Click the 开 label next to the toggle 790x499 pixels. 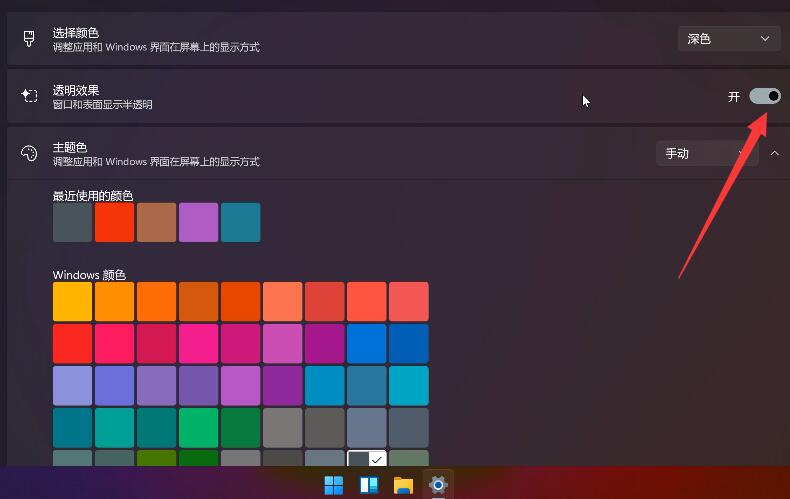pyautogui.click(x=734, y=96)
